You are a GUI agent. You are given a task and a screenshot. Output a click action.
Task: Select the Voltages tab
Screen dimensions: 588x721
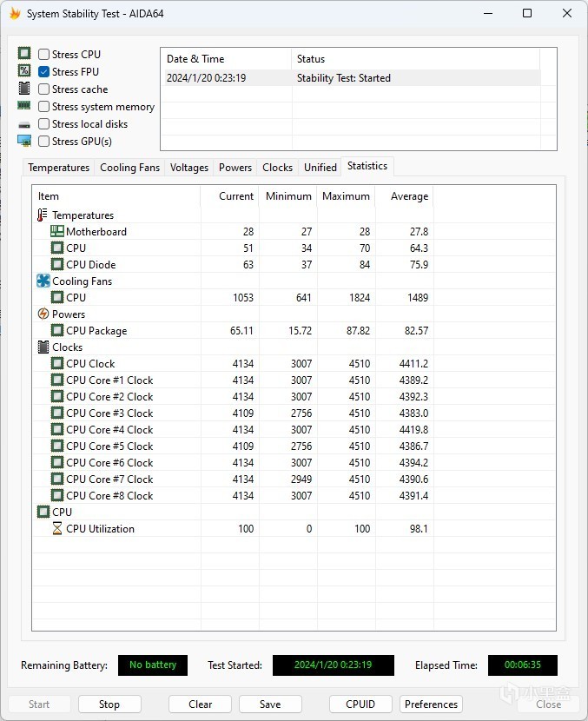click(x=189, y=168)
